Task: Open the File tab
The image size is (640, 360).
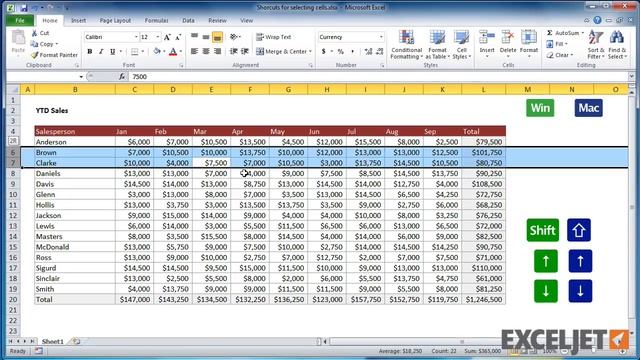Action: click(19, 20)
